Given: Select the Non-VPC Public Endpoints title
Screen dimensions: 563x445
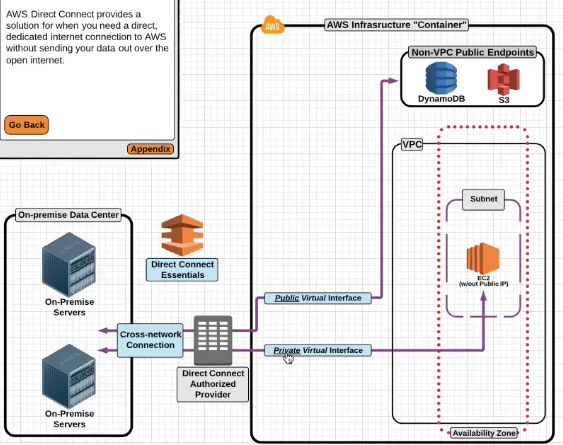Looking at the screenshot, I should (473, 52).
